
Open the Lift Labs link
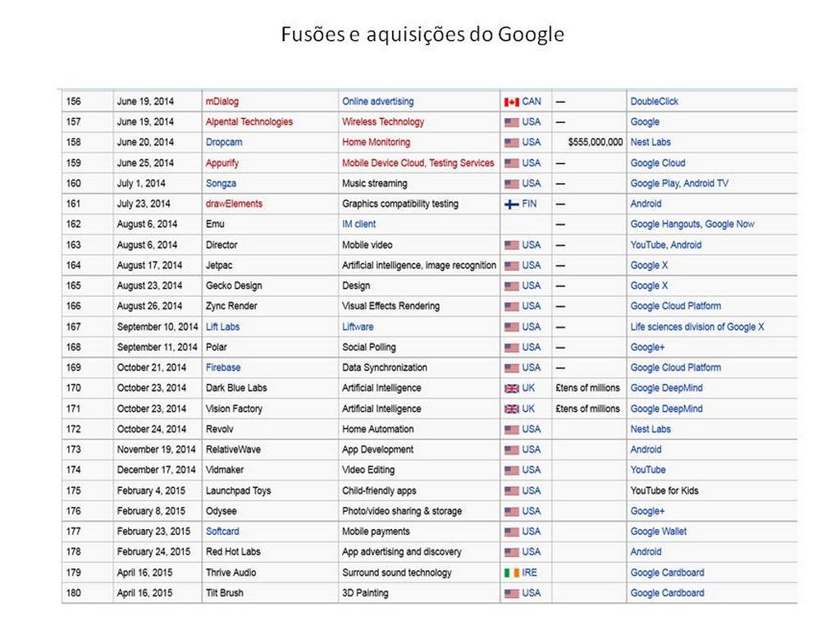(x=222, y=326)
